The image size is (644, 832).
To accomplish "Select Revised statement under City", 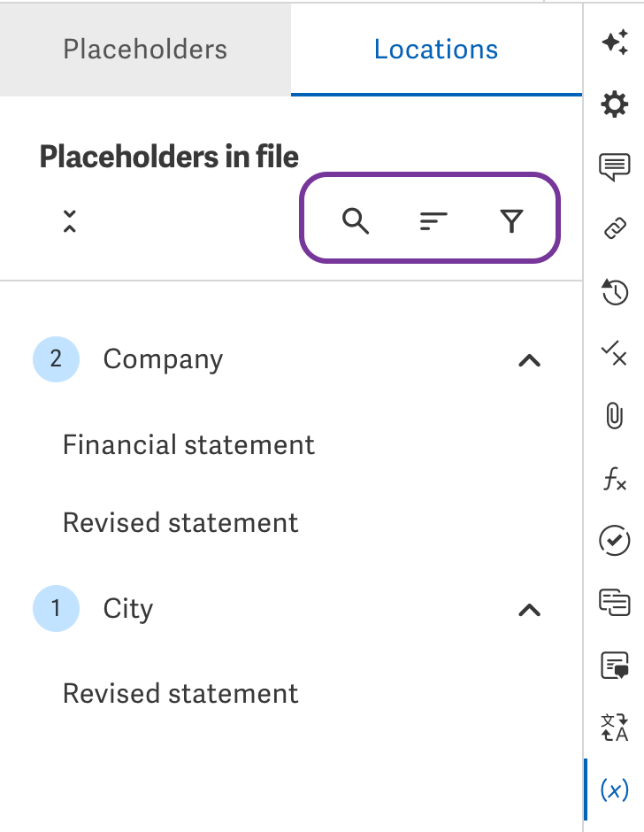I will (x=180, y=694).
